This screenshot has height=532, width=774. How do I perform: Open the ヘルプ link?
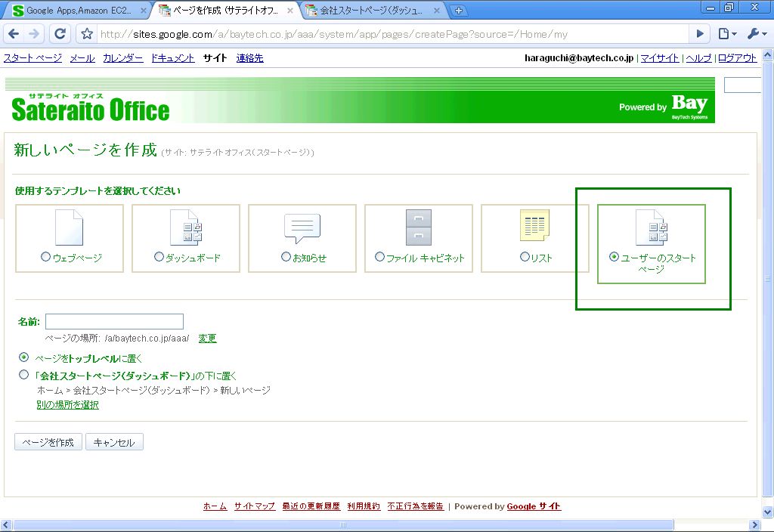pyautogui.click(x=698, y=57)
